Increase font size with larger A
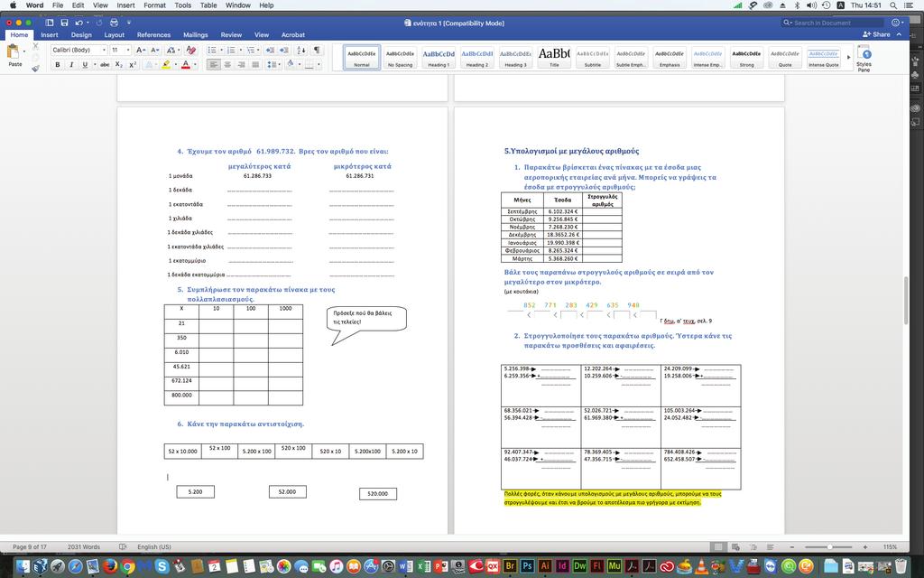 point(140,51)
